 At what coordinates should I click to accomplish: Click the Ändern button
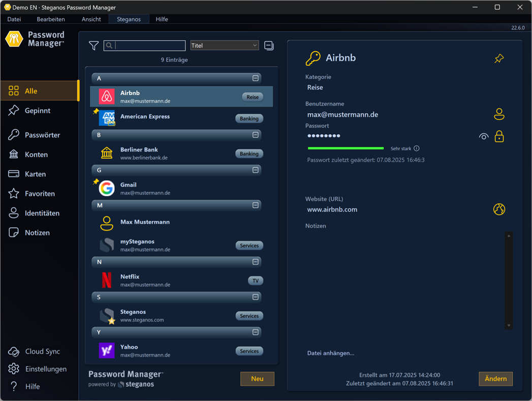coord(495,379)
